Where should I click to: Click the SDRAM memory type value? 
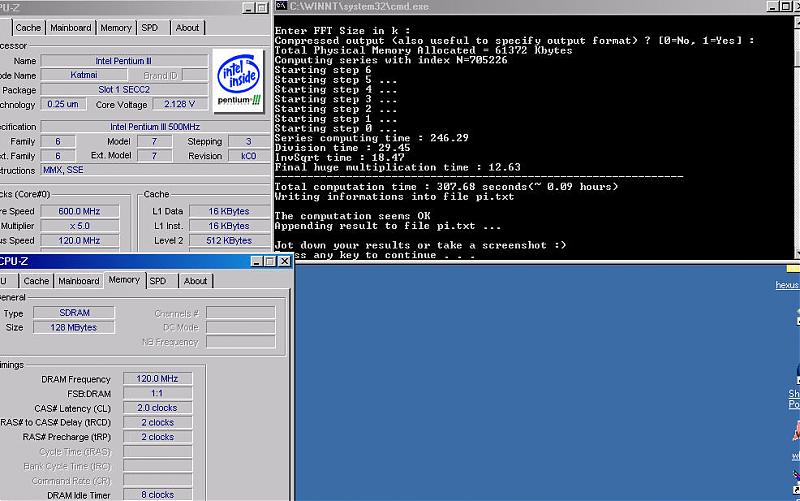(74, 313)
